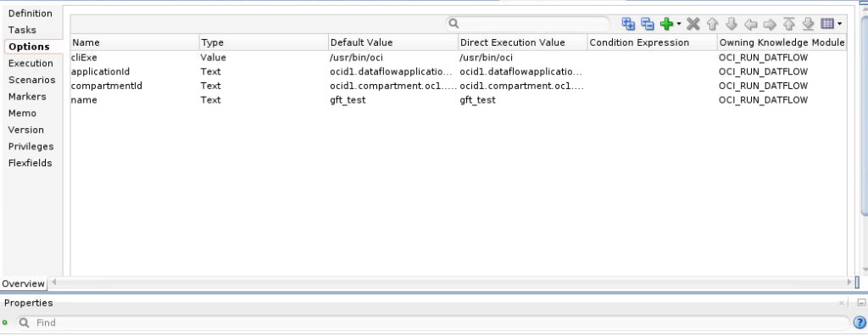868x336 pixels.
Task: Click the Text type cell of compartmentId
Action: 210,86
